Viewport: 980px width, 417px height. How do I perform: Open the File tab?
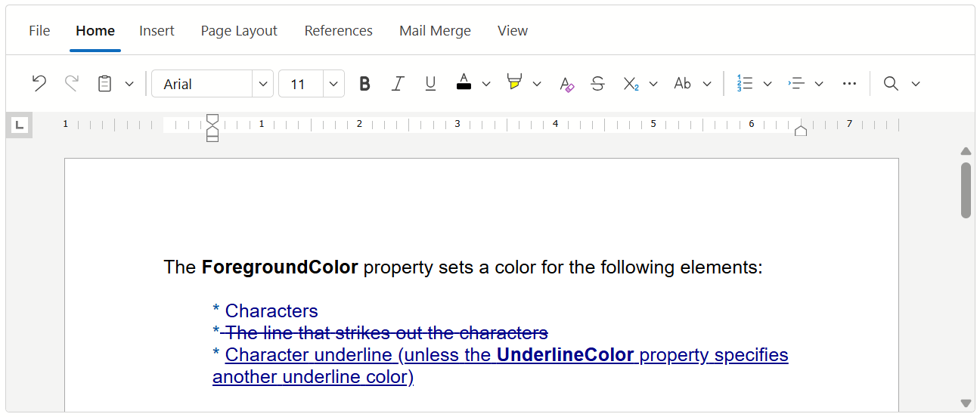click(x=39, y=31)
